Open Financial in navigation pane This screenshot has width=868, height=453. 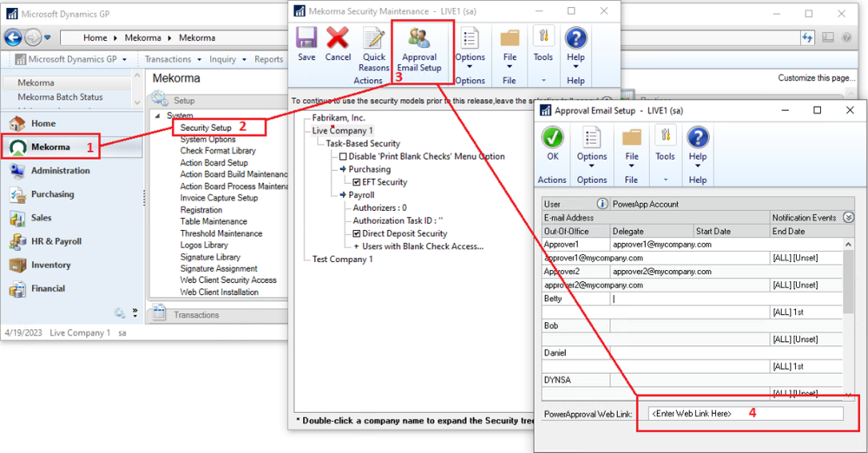pos(48,288)
